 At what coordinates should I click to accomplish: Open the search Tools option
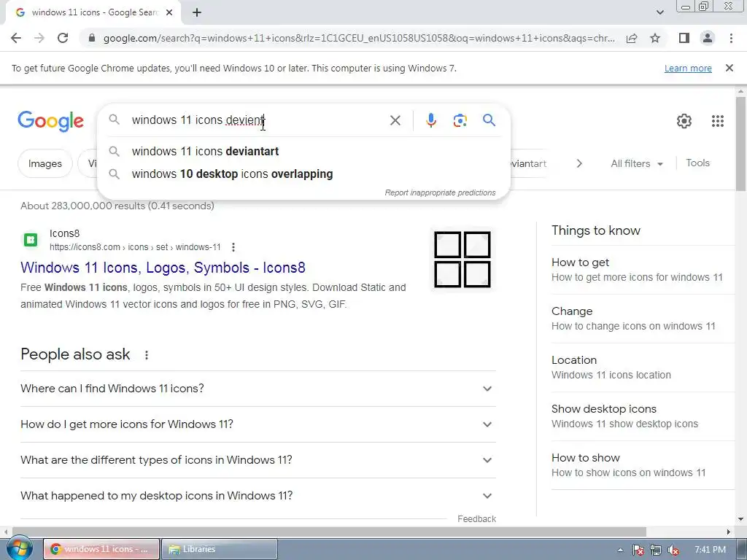point(697,163)
